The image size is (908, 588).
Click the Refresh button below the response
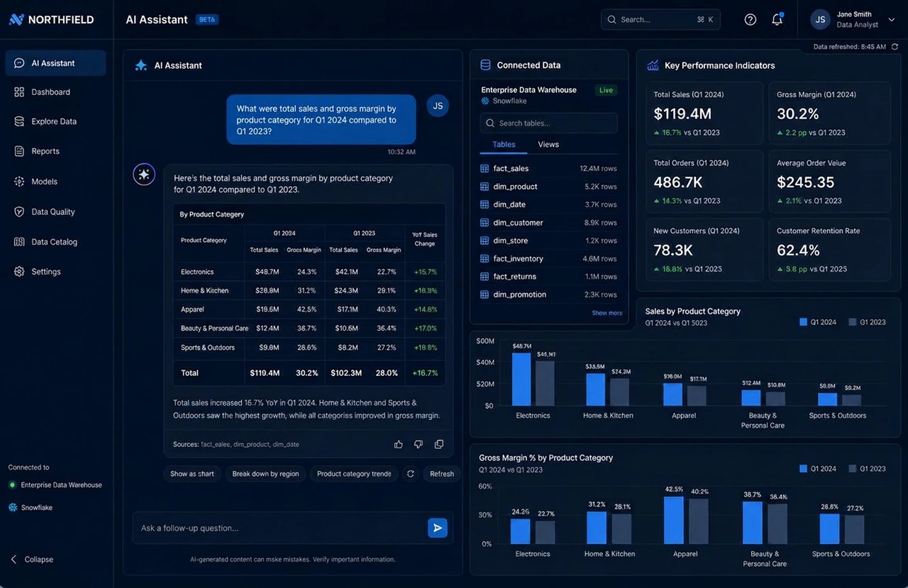[442, 474]
